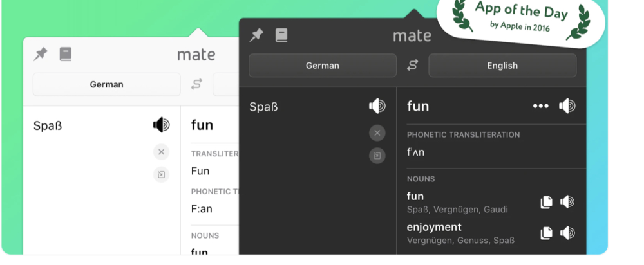644x265 pixels.
Task: Open phrasebook in light Mate window
Action: pyautogui.click(x=66, y=54)
